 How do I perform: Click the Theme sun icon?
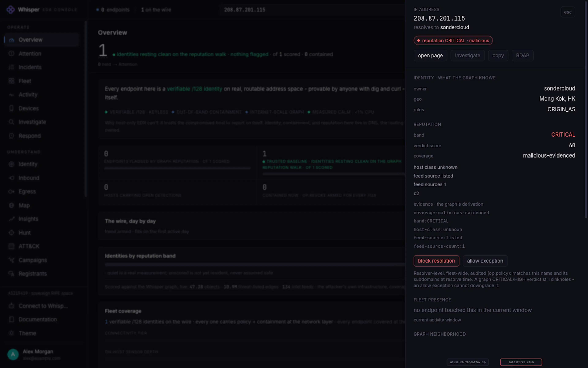click(x=11, y=333)
